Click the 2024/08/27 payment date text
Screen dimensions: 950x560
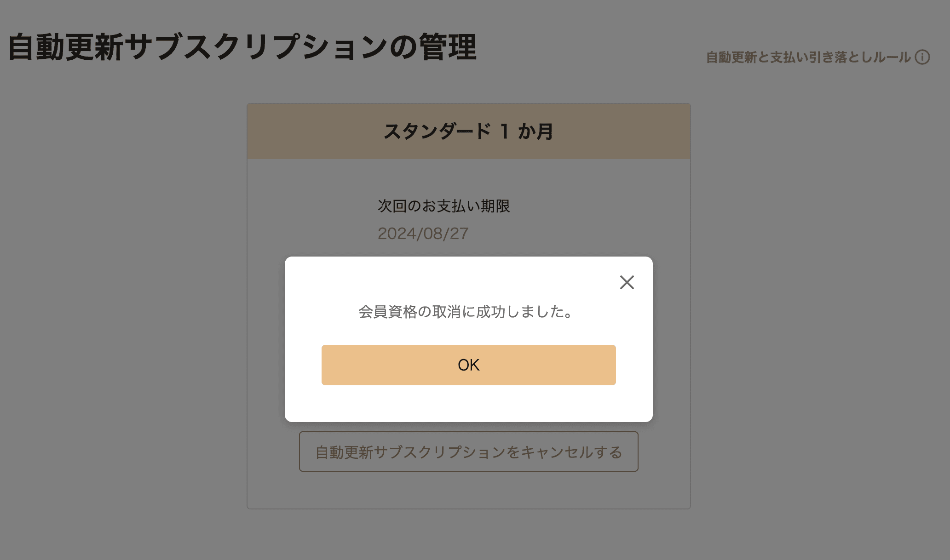point(423,234)
